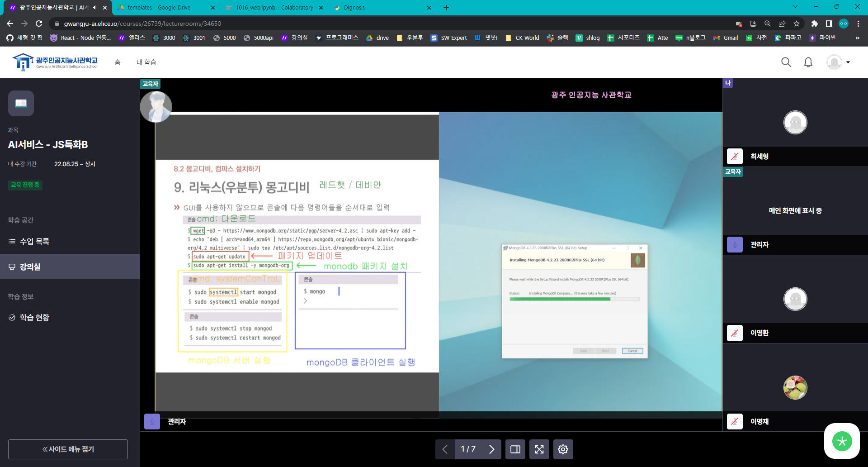
Task: Click 관리자's purple microphone icon in participant list
Action: (735, 245)
